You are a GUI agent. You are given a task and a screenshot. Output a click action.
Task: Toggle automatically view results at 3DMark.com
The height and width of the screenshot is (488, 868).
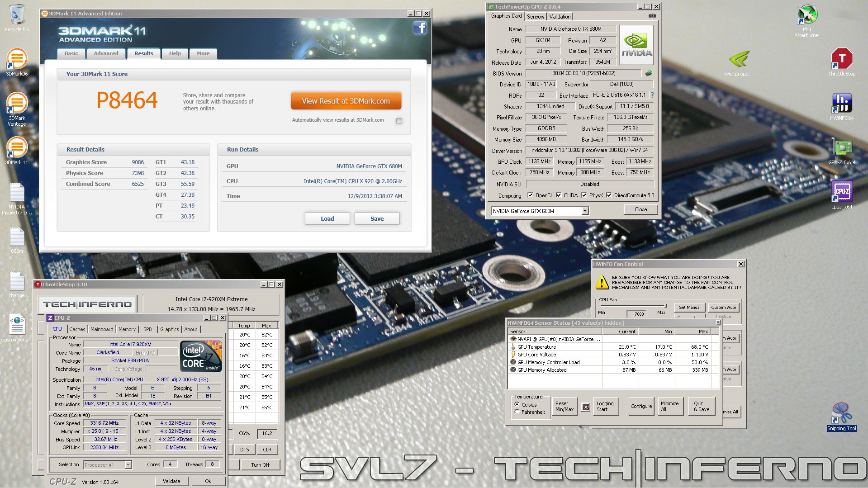399,121
